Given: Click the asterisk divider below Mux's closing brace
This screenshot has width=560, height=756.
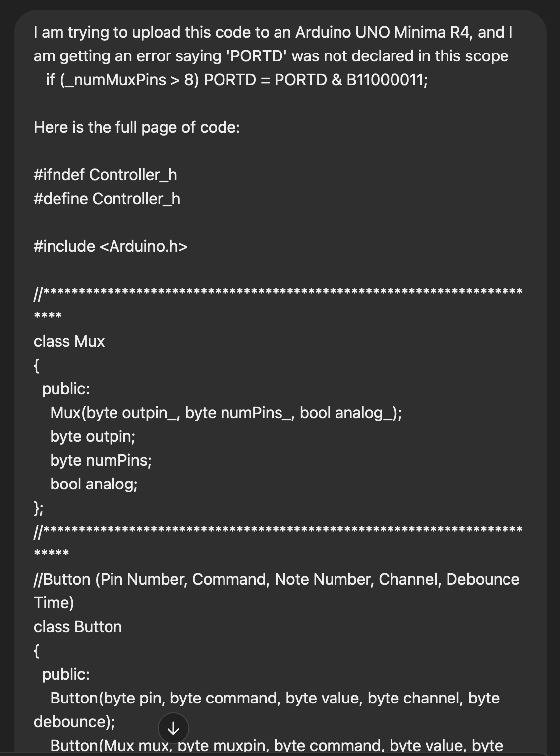Looking at the screenshot, I should tap(278, 530).
